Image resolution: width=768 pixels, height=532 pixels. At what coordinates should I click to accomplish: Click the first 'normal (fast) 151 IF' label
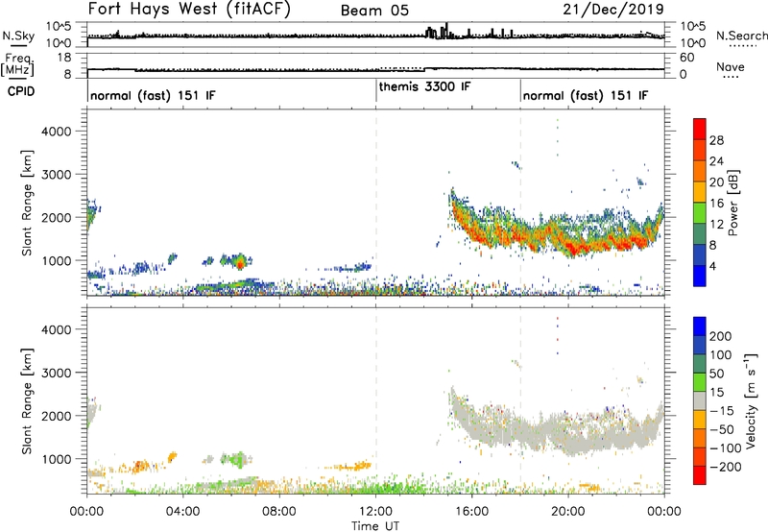point(153,95)
